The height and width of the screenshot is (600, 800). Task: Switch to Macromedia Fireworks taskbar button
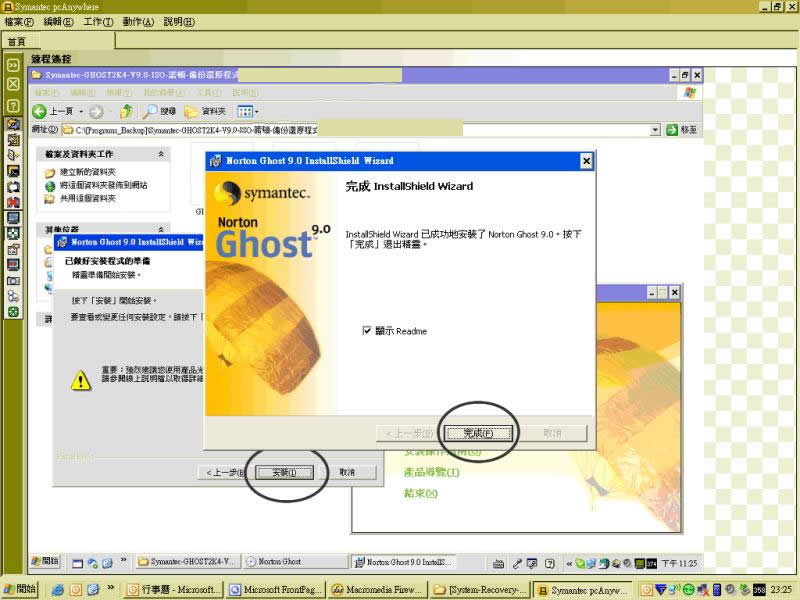(x=378, y=590)
